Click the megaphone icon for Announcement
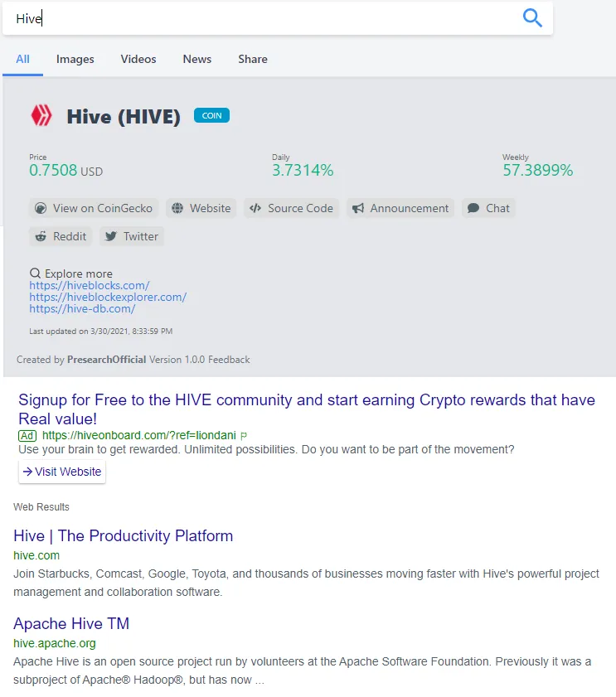 tap(358, 209)
